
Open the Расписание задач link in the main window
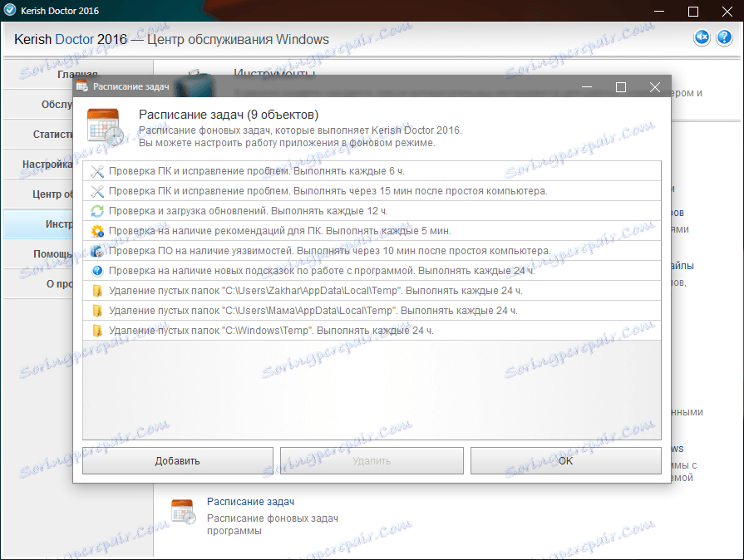coord(250,502)
